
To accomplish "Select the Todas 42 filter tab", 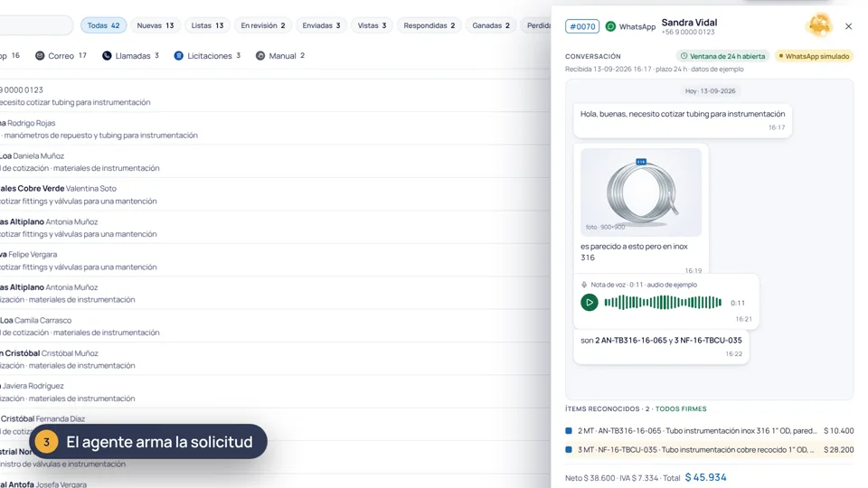I will click(103, 25).
